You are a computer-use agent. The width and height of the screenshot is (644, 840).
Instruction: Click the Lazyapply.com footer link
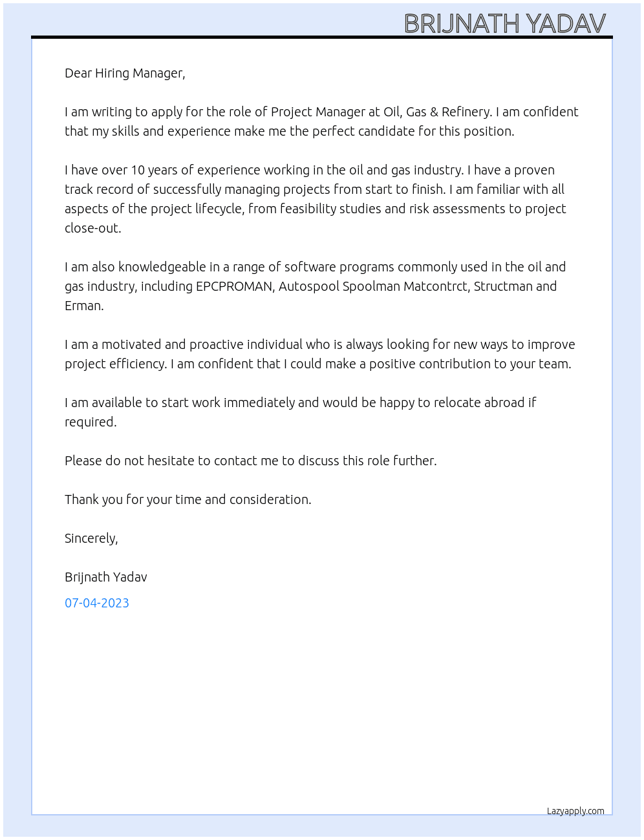click(x=575, y=811)
